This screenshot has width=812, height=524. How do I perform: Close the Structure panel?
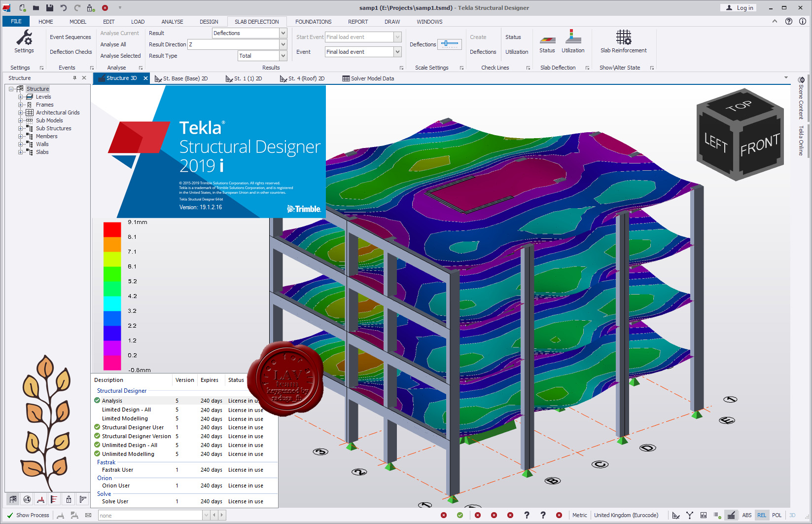click(x=84, y=78)
